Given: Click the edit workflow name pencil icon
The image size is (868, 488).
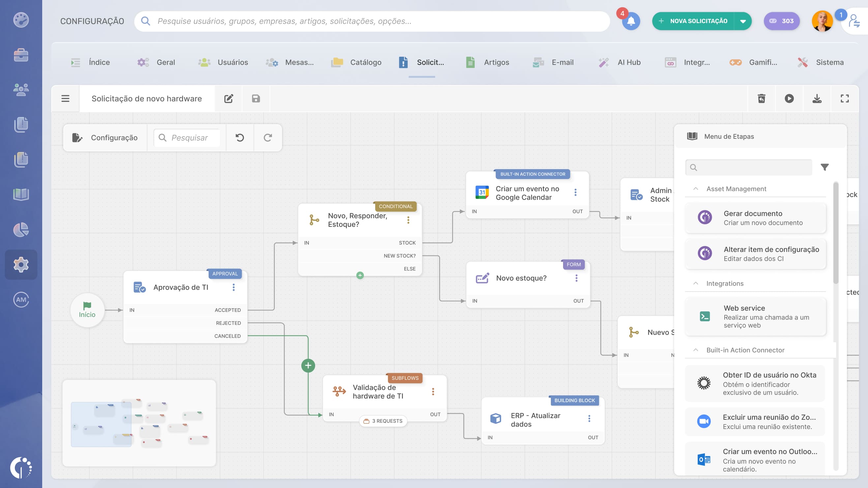Looking at the screenshot, I should coord(228,98).
